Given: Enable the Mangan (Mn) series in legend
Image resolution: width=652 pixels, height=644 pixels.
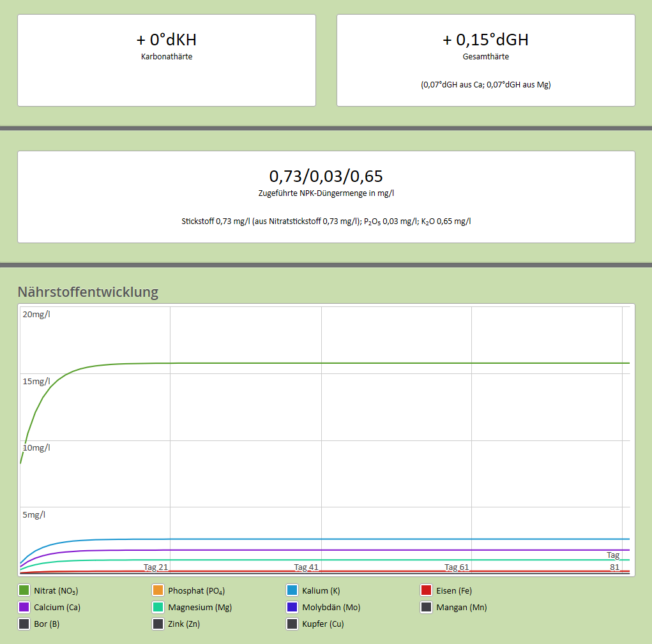Looking at the screenshot, I should 427,607.
